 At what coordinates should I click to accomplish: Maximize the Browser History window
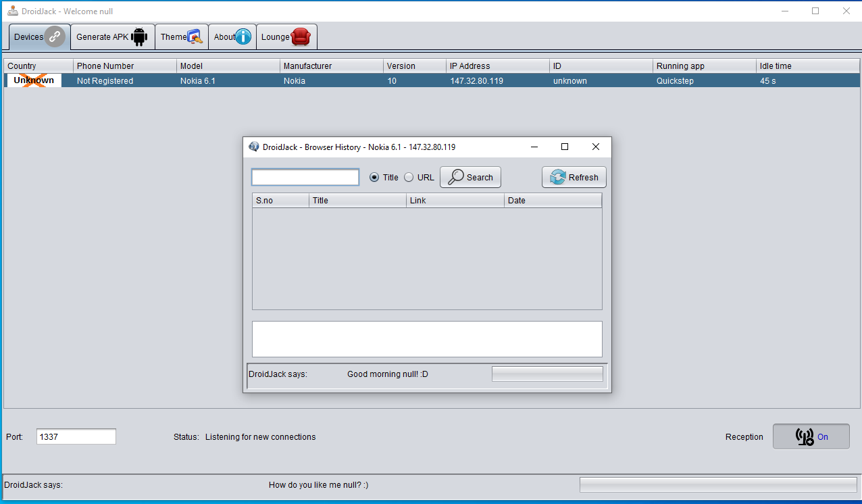565,147
